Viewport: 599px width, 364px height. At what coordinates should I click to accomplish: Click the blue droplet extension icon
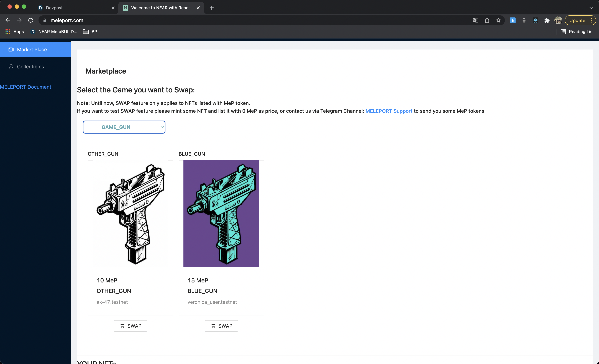coord(513,20)
